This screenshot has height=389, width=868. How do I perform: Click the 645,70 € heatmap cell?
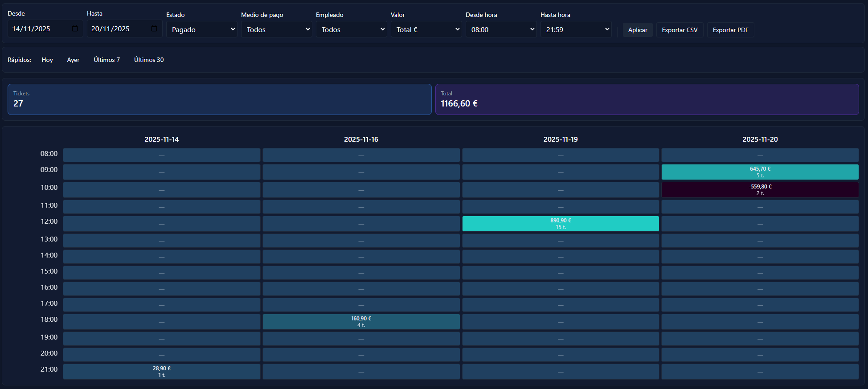760,172
